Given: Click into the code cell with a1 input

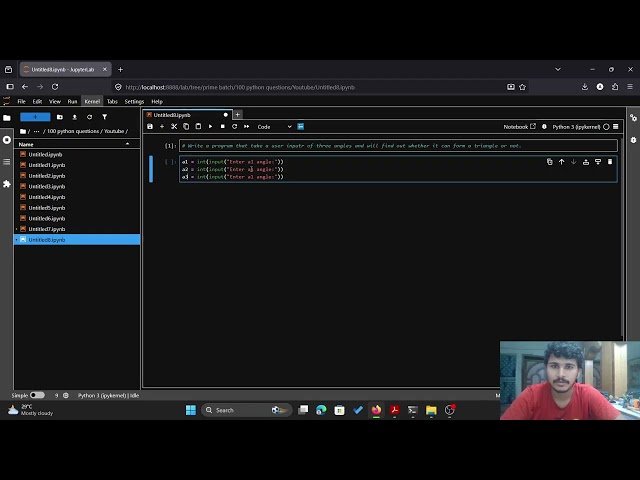Looking at the screenshot, I should [398, 169].
